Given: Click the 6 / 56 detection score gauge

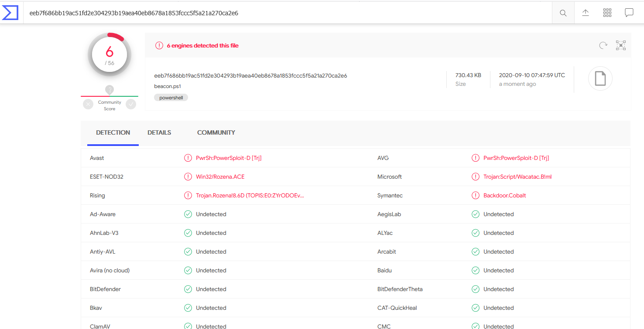Looking at the screenshot, I should click(x=110, y=55).
